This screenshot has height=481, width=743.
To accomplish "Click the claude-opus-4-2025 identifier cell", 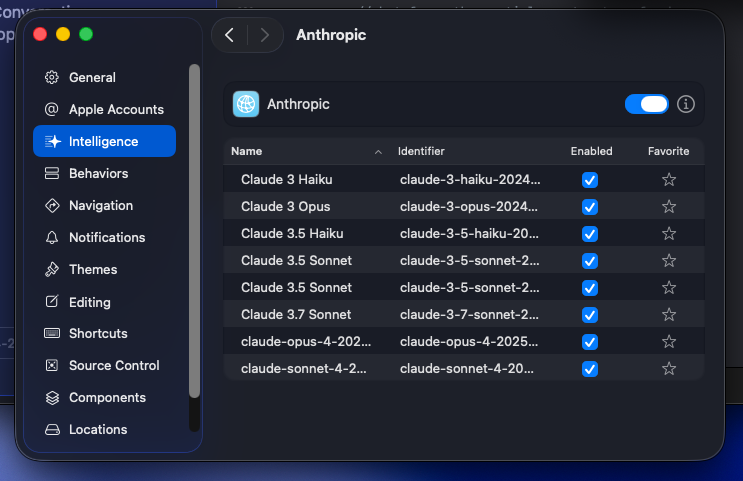I will (x=469, y=342).
